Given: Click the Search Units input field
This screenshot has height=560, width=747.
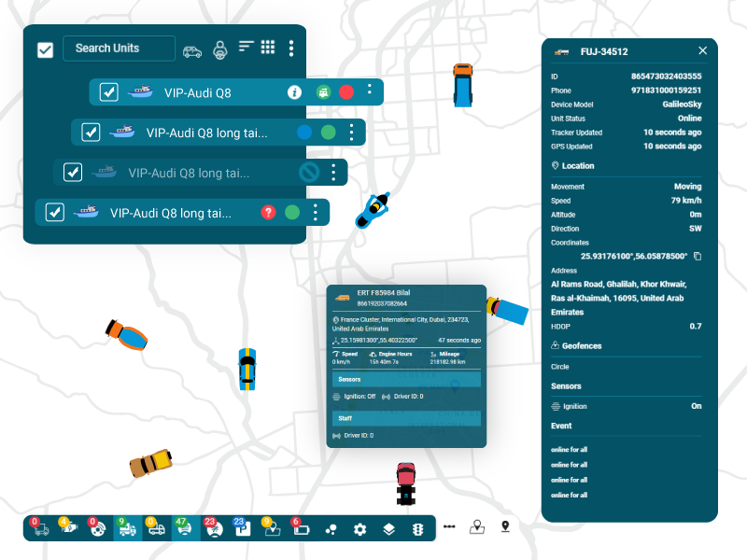Looking at the screenshot, I should (x=120, y=49).
